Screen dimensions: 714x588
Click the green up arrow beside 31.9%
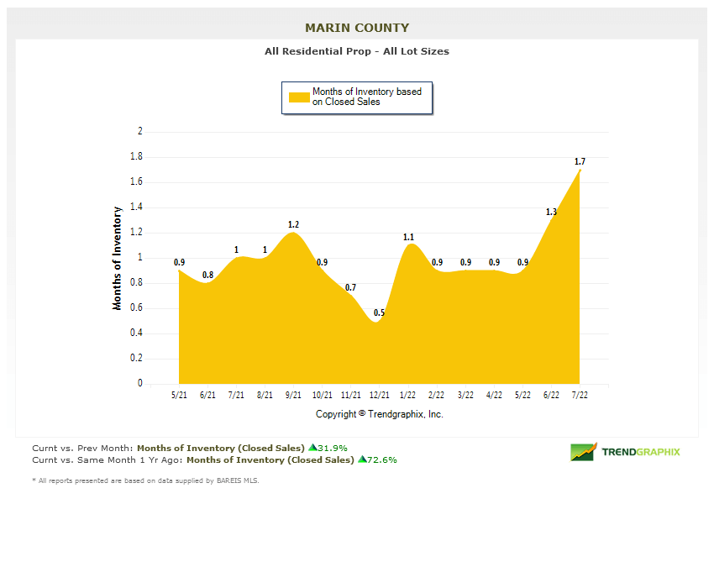click(312, 448)
